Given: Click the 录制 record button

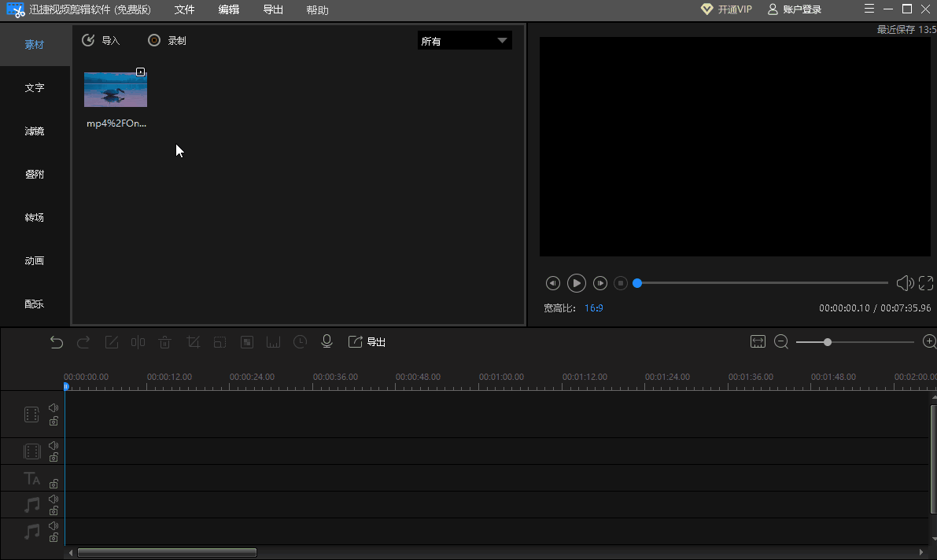Looking at the screenshot, I should coord(167,40).
